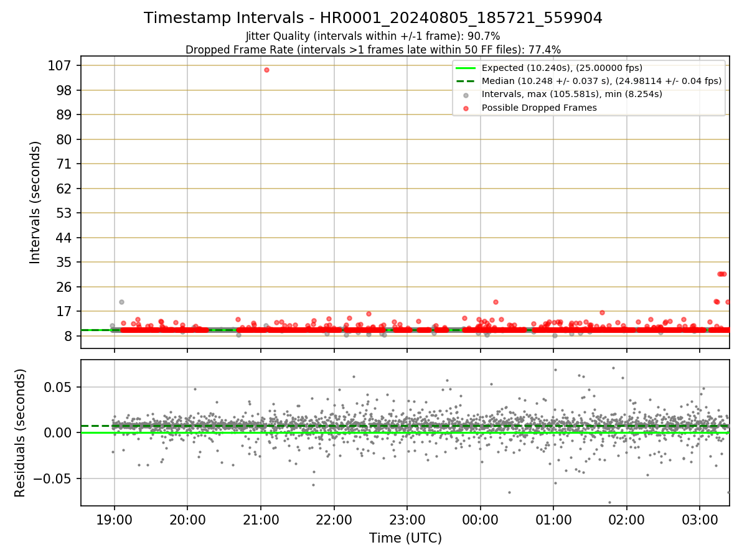Click the 'Median (10.248 +/- 0.037 s)' legend entry
This screenshot has height=560, width=747.
pyautogui.click(x=601, y=81)
